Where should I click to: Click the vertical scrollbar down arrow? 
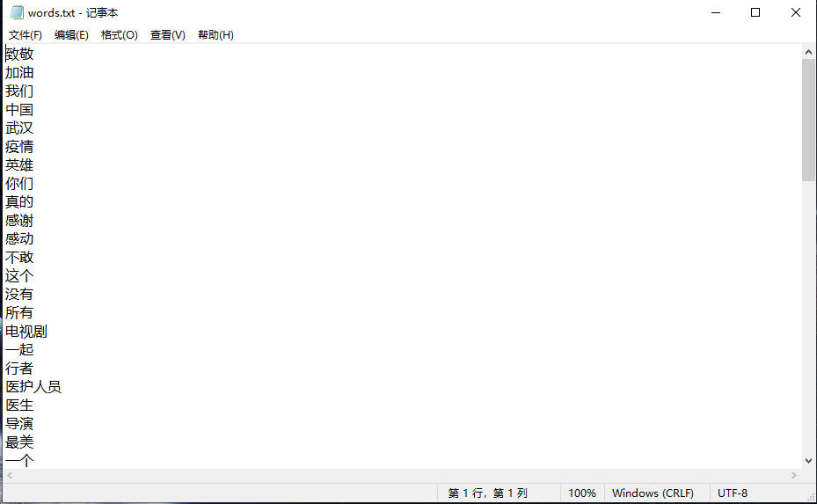point(809,461)
